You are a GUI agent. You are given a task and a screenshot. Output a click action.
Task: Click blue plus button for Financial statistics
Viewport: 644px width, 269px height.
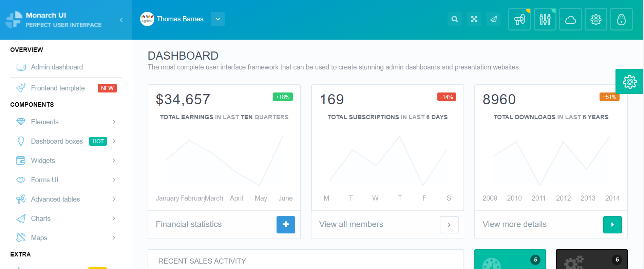point(286,225)
